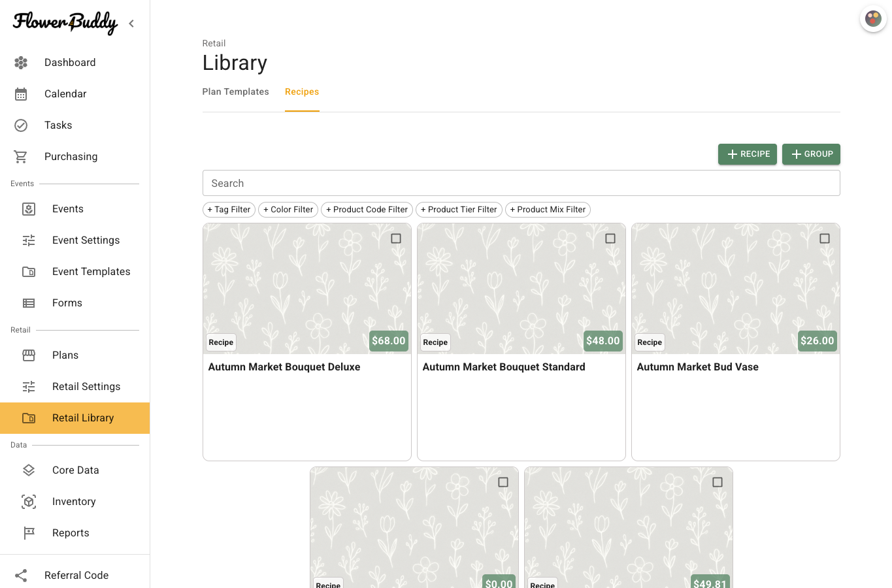Click the Autumn Market Bud Vase title
892x588 pixels.
(x=698, y=367)
